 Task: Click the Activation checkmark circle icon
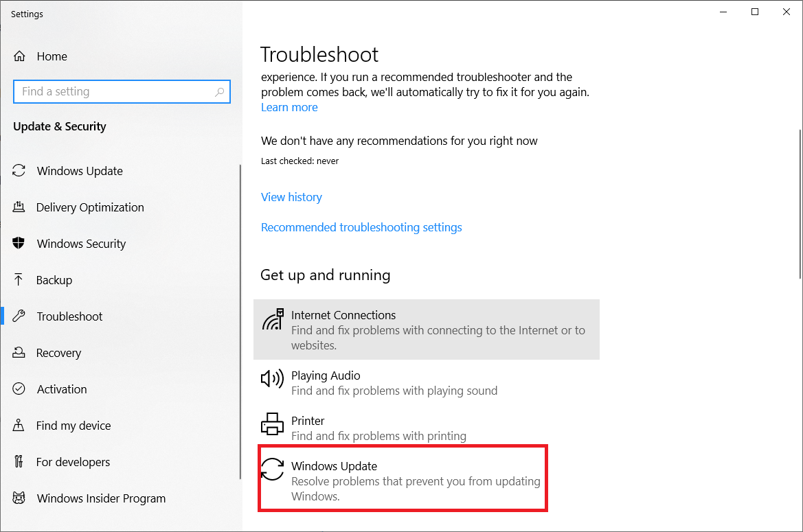click(19, 389)
